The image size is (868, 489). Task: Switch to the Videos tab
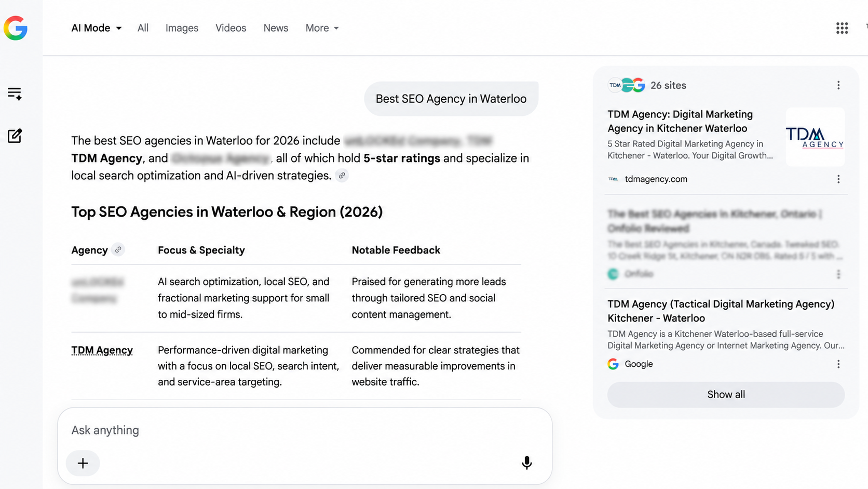coord(231,28)
